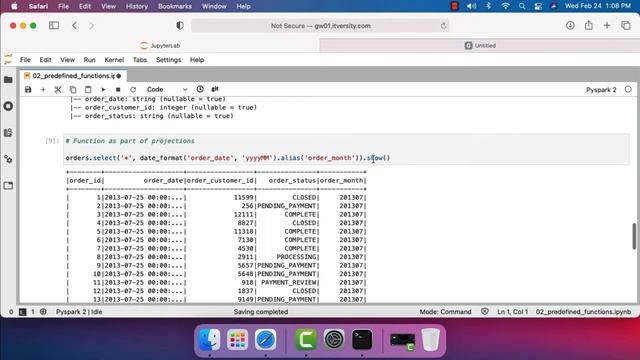Viewport: 640px width, 360px height.
Task: Reload the page in Safari
Action: (x=443, y=26)
